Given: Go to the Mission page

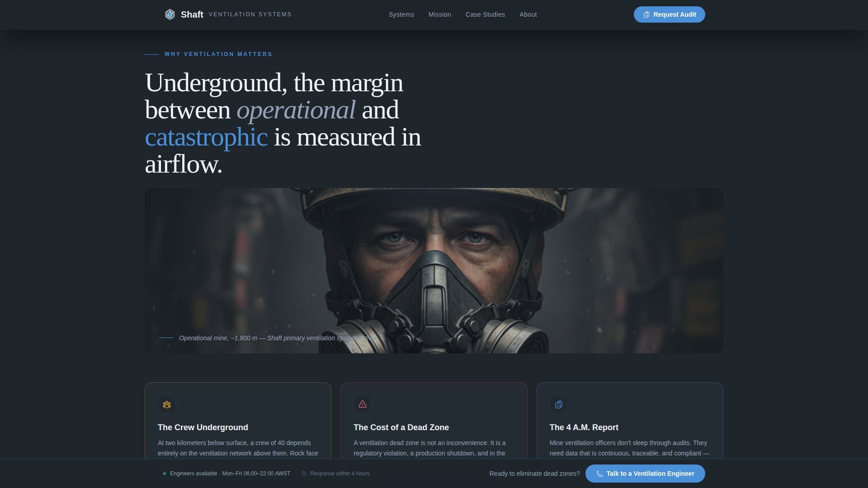Looking at the screenshot, I should pyautogui.click(x=439, y=14).
